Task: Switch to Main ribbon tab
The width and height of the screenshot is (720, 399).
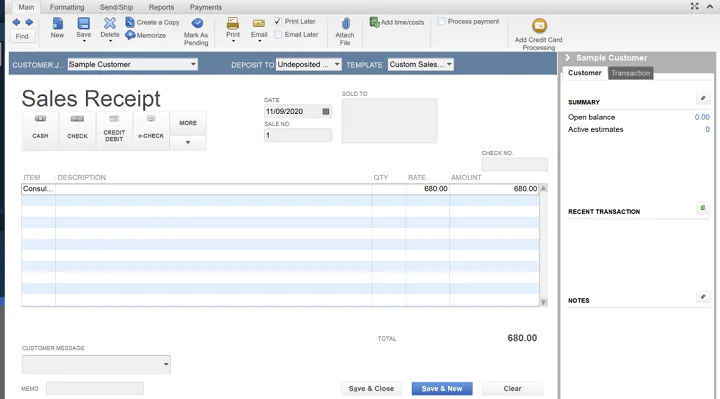Action: pyautogui.click(x=26, y=7)
